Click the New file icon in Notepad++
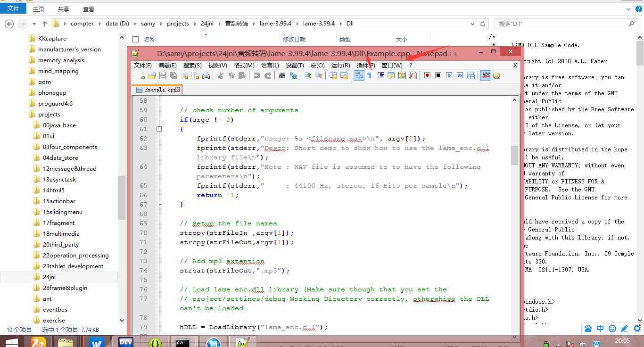This screenshot has height=347, width=644. 141,75
